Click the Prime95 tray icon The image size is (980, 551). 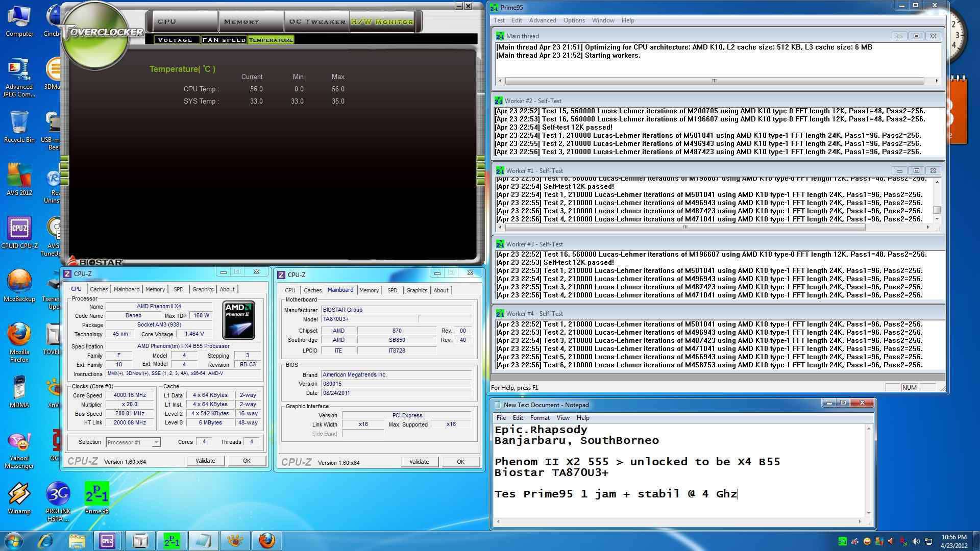tap(842, 541)
